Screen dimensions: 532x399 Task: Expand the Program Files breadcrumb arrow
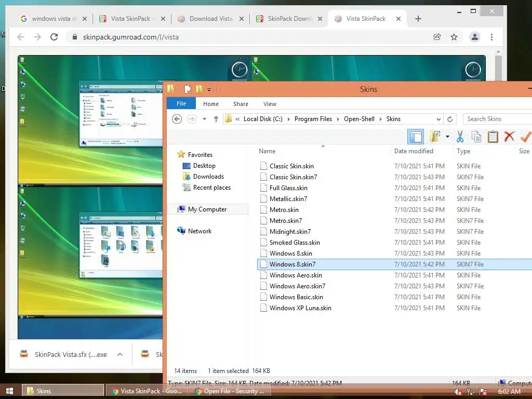pyautogui.click(x=338, y=119)
